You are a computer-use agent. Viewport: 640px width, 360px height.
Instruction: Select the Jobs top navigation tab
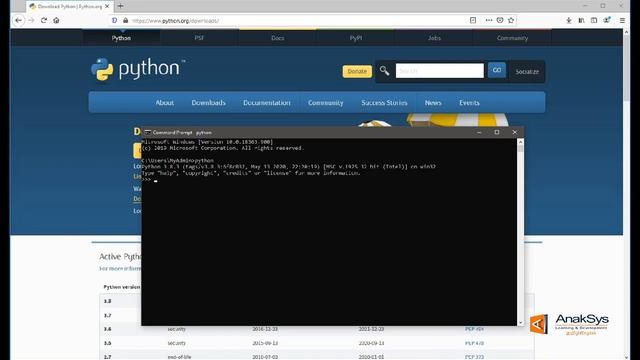pos(434,38)
